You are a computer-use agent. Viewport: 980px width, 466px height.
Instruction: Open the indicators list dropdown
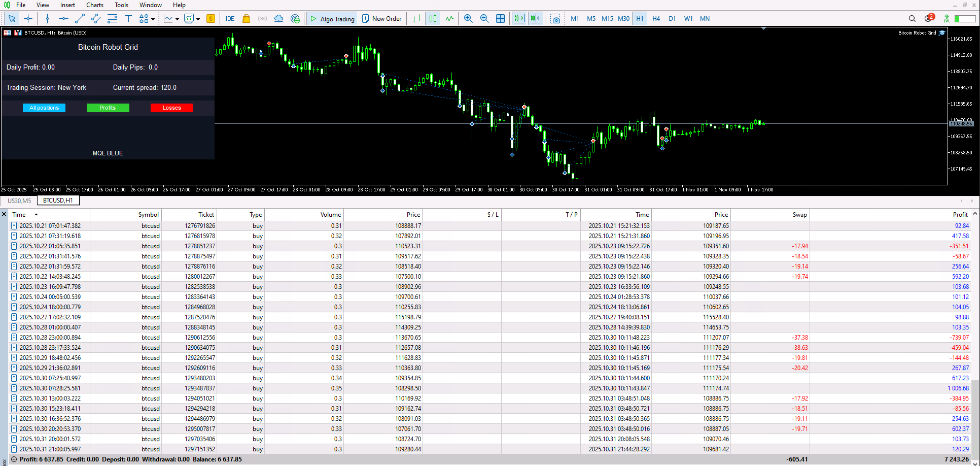177,19
